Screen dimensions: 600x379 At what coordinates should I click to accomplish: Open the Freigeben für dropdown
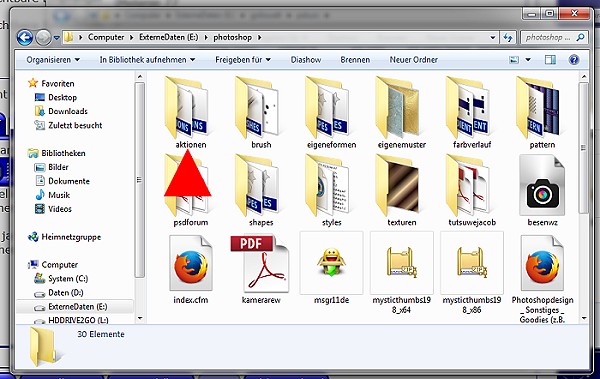(243, 60)
